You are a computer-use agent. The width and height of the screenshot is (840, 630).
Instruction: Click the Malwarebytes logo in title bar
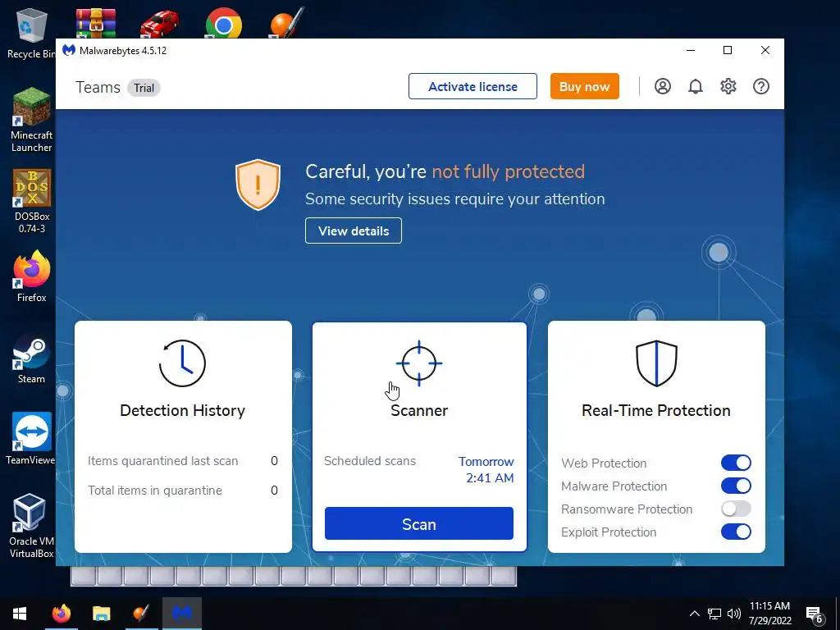[69, 50]
